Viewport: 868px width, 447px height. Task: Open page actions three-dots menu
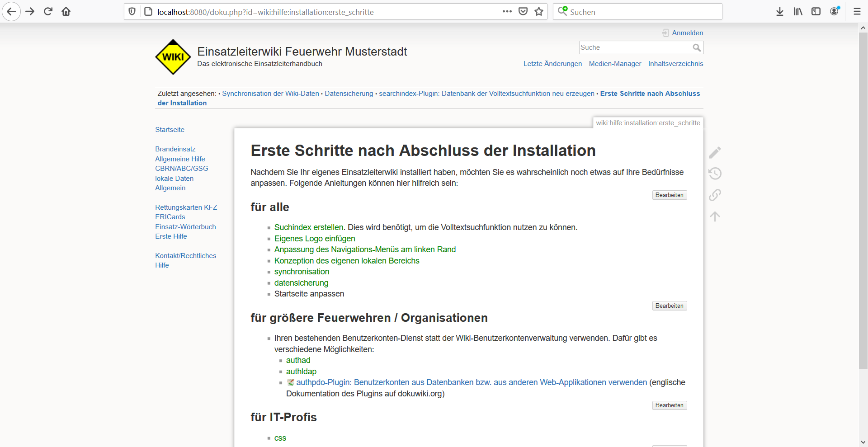507,12
